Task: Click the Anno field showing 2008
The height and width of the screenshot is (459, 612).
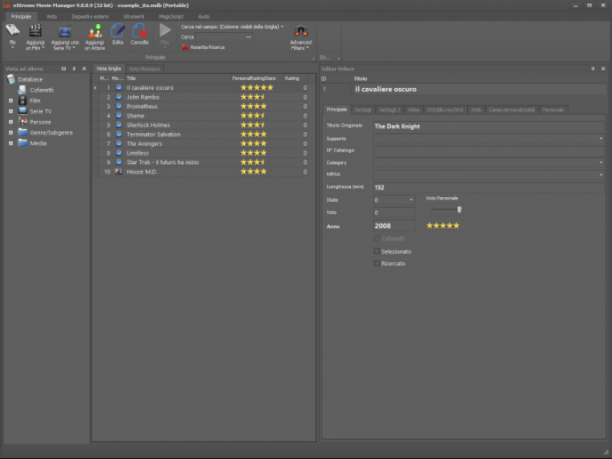Action: pyautogui.click(x=394, y=226)
